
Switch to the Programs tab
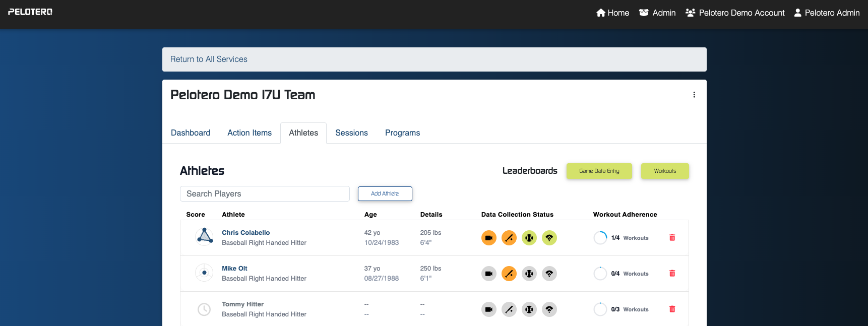click(x=402, y=133)
